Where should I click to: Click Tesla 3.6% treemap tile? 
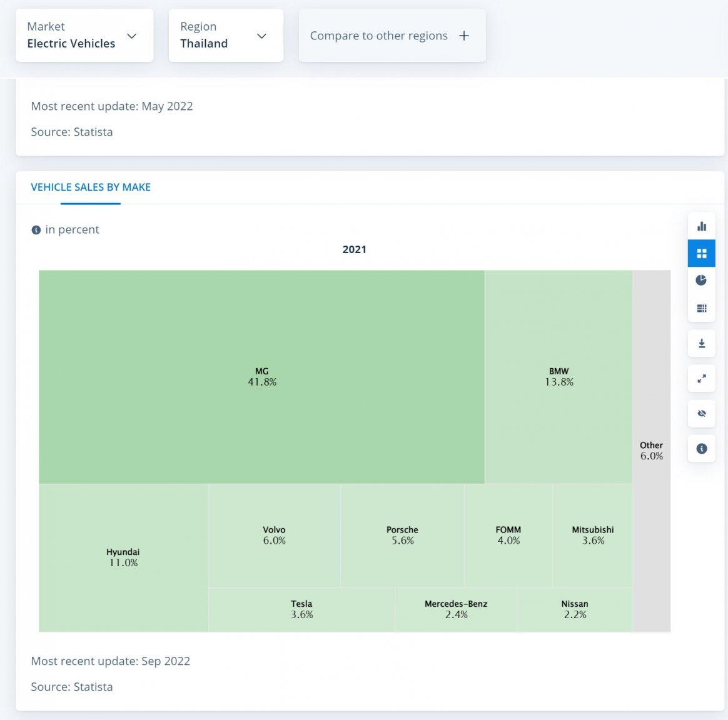302,609
